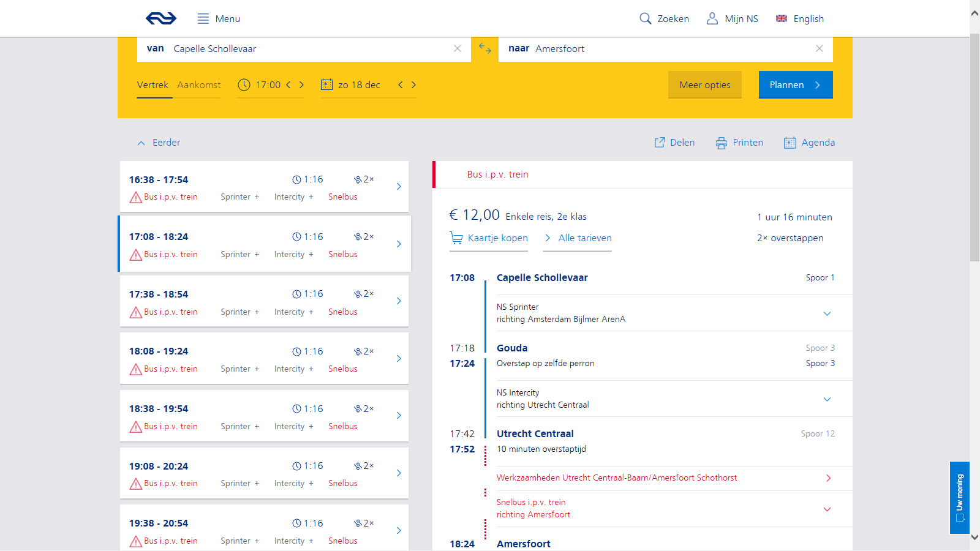
Task: Click warning triangle on 17:08 trip
Action: click(x=136, y=255)
